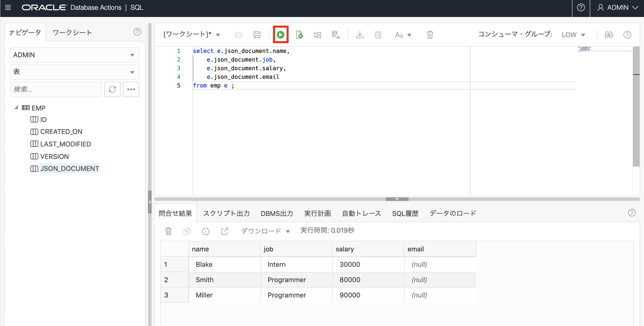Open the object type 表 dropdown
Image resolution: width=644 pixels, height=326 pixels.
(x=75, y=72)
